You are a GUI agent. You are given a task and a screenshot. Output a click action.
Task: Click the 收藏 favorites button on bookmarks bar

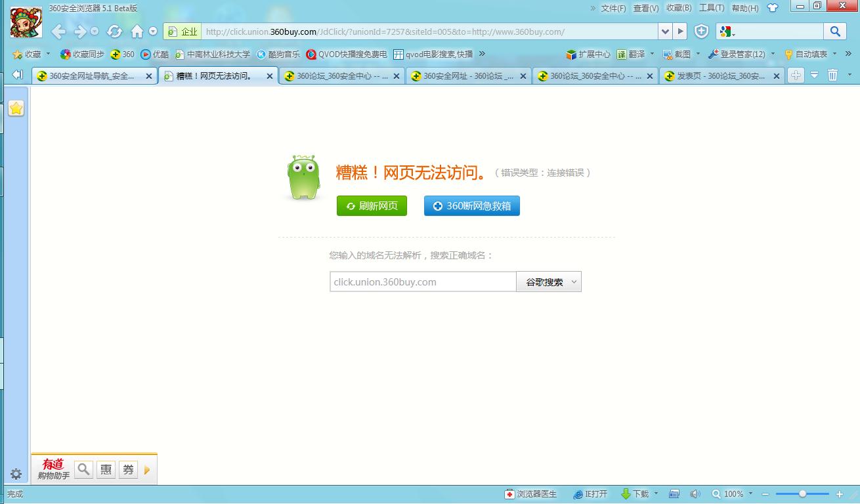pos(28,54)
